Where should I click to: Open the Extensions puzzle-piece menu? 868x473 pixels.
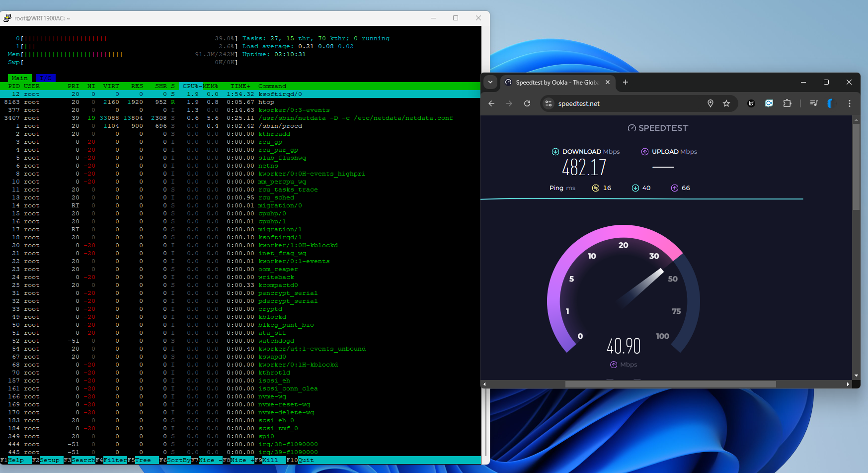click(787, 103)
